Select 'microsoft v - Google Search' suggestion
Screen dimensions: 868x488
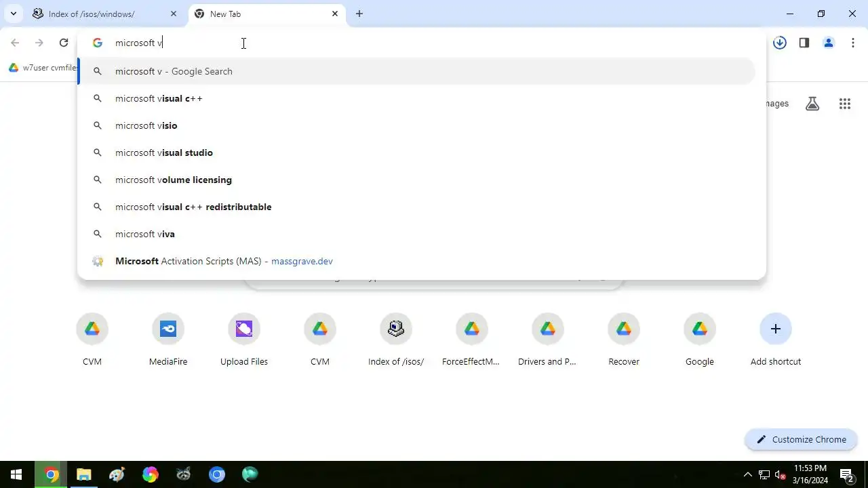pyautogui.click(x=416, y=71)
